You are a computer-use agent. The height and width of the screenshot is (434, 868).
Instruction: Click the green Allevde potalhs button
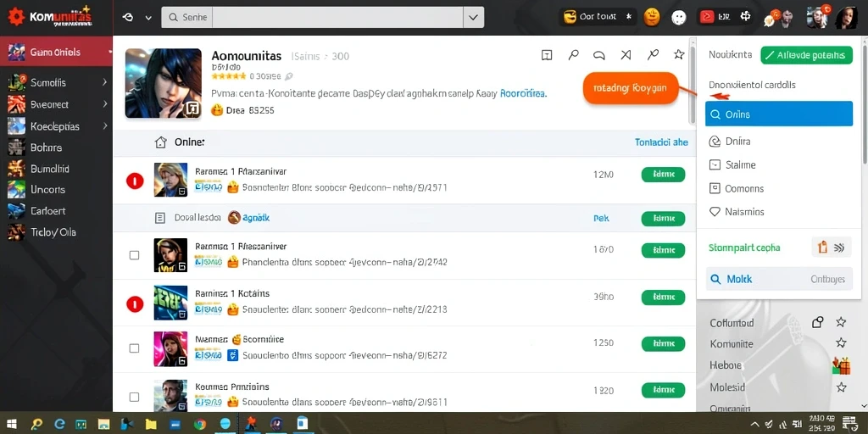point(807,55)
